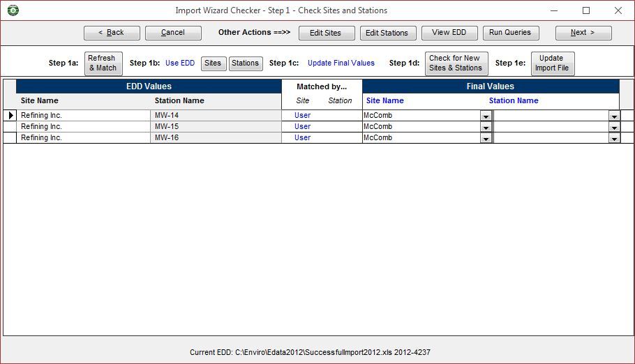Image resolution: width=635 pixels, height=364 pixels.
Task: Select the row selector for MW-14
Action: (x=10, y=115)
